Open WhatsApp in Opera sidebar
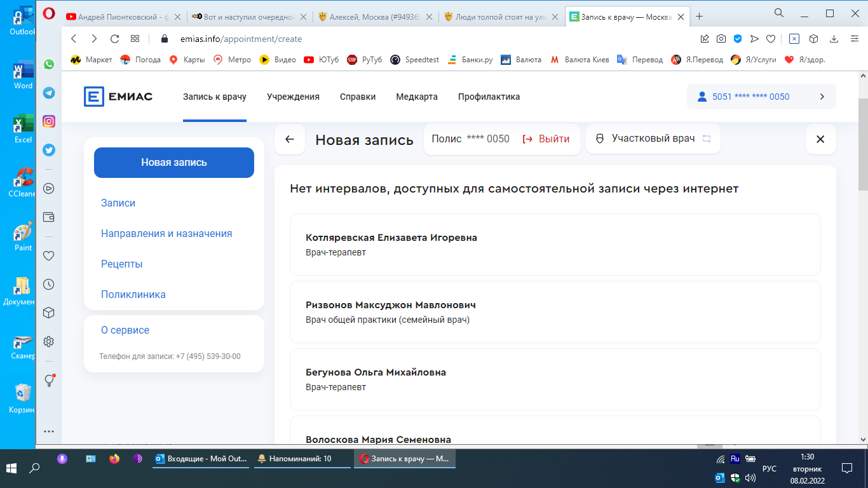Image resolution: width=868 pixels, height=488 pixels. (49, 64)
